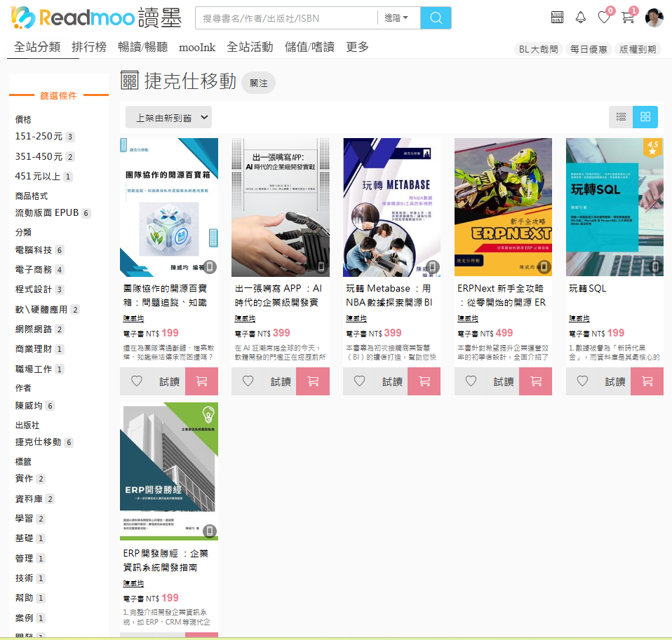Open the shopping cart in header
The height and width of the screenshot is (640, 672).
click(628, 18)
